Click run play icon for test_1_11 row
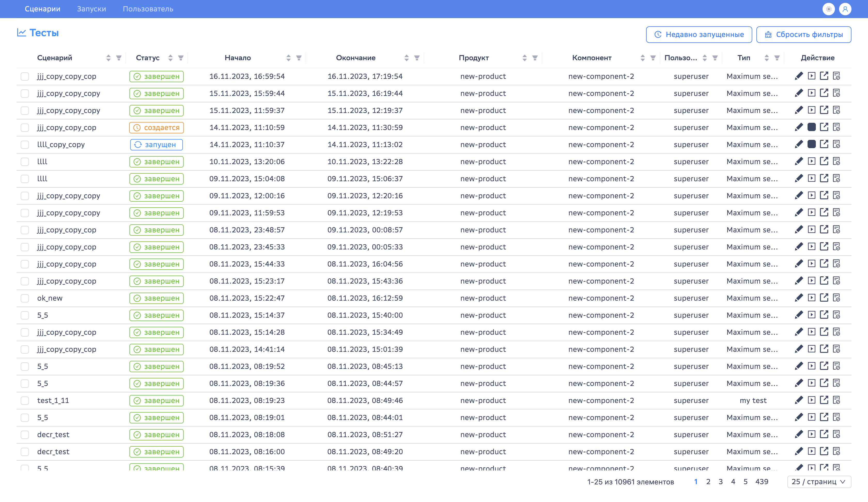Image resolution: width=868 pixels, height=502 pixels. click(x=811, y=400)
